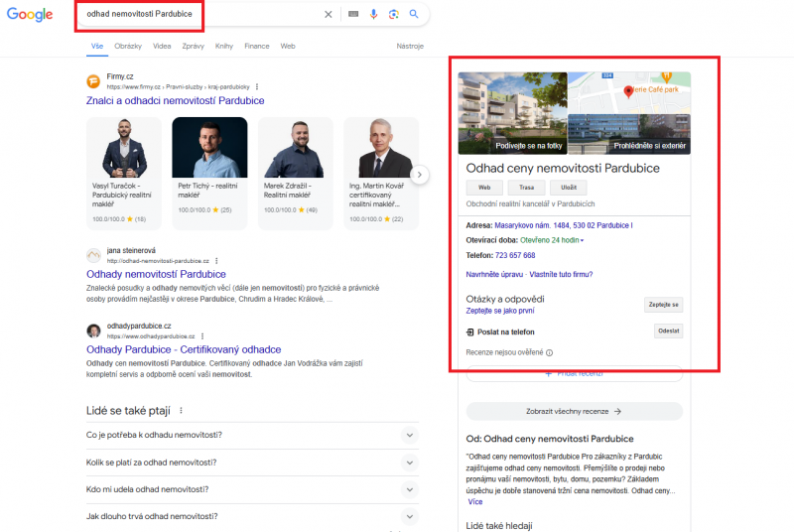Viewport: 794px width, 532px height.
Task: Expand Kolik se platí za odhad nemovitosti?
Action: coord(252,463)
